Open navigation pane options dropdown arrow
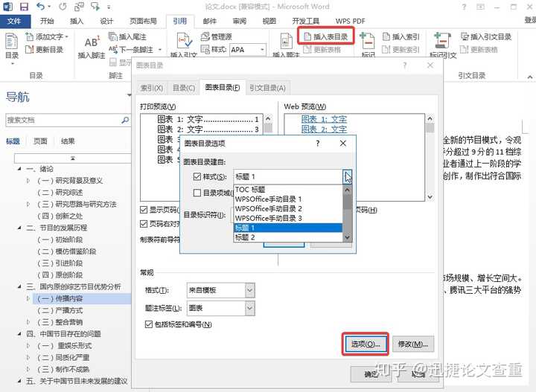The height and width of the screenshot is (392, 536). (x=130, y=95)
